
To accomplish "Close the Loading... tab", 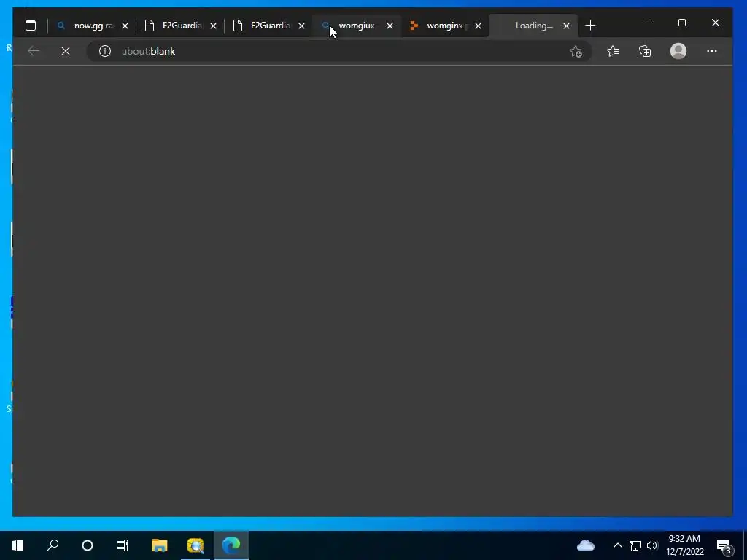I will pos(566,26).
